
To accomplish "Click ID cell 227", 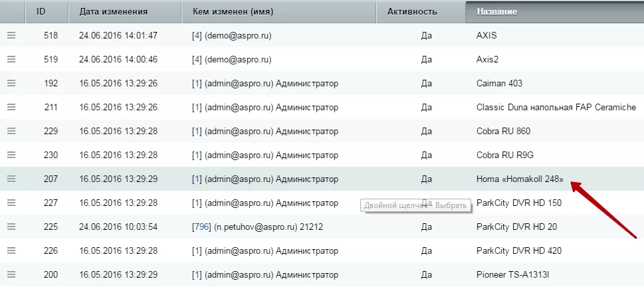I will point(51,203).
